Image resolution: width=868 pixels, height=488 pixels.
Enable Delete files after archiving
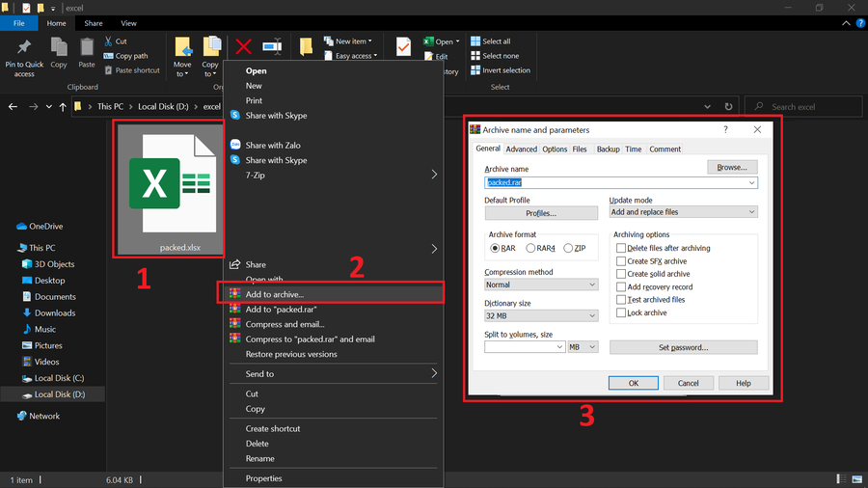621,248
